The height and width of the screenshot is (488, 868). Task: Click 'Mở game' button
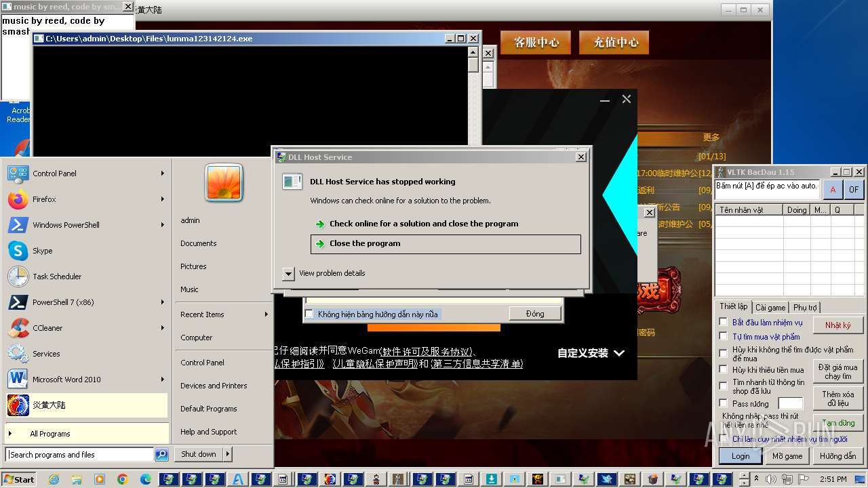787,456
